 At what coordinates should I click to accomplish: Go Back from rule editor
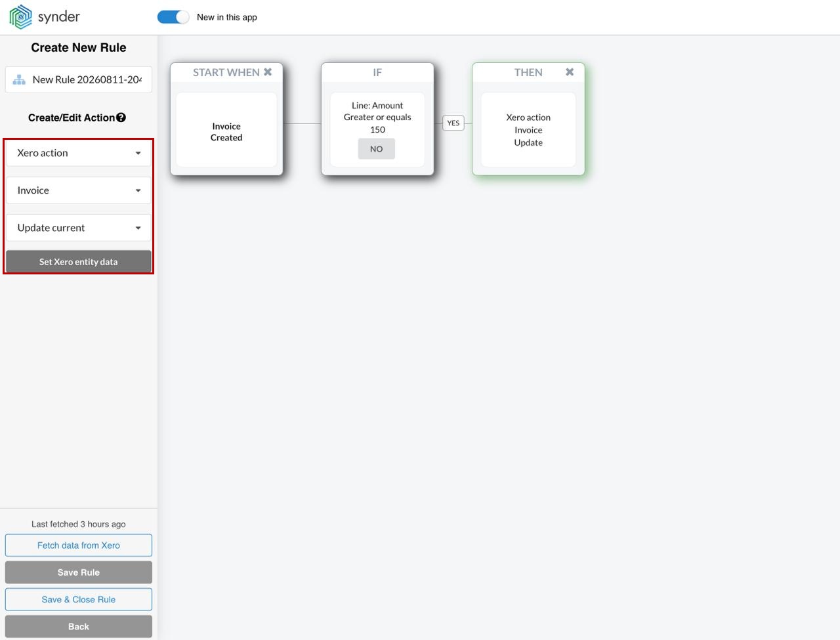click(x=79, y=626)
